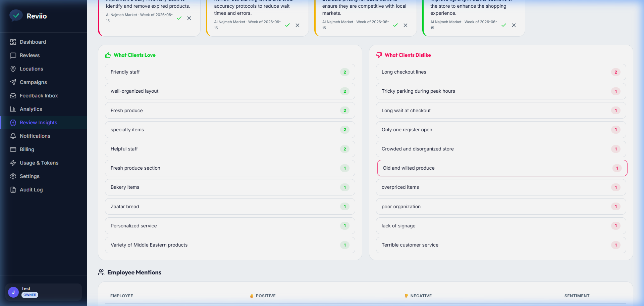Accept the competitive pricing recommendation

tap(395, 25)
